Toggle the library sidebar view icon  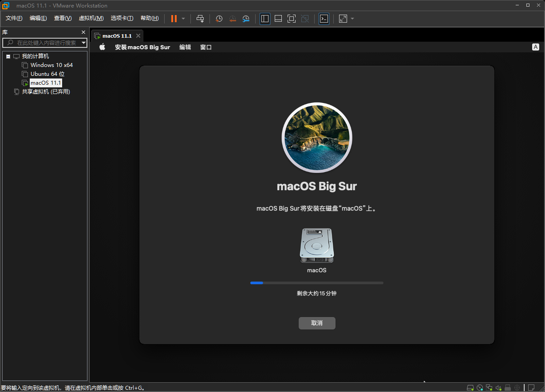(265, 19)
